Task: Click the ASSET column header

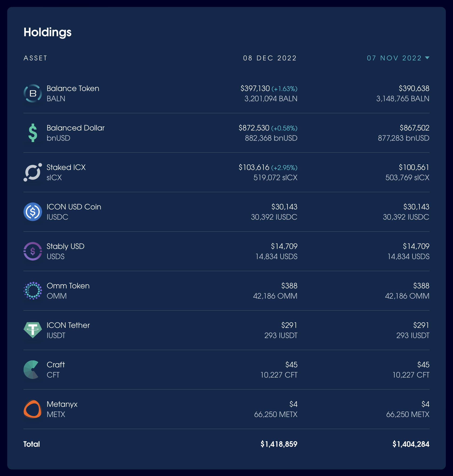Action: [x=35, y=58]
